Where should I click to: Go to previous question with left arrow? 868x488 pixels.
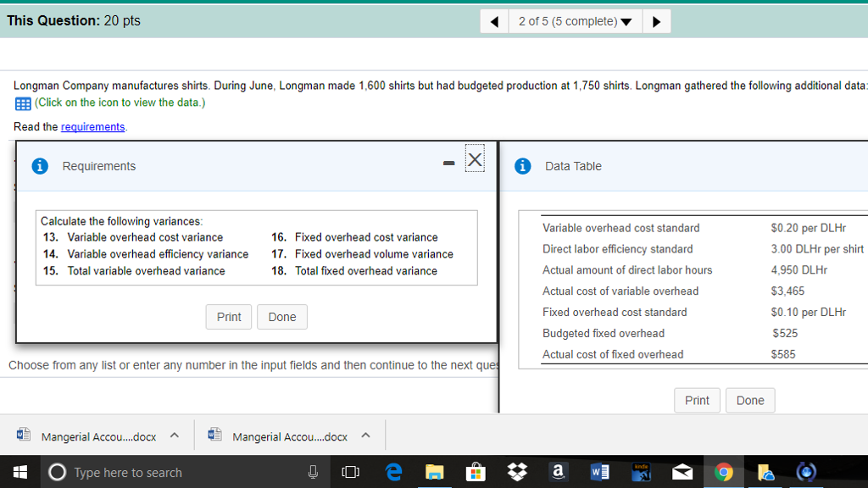493,20
